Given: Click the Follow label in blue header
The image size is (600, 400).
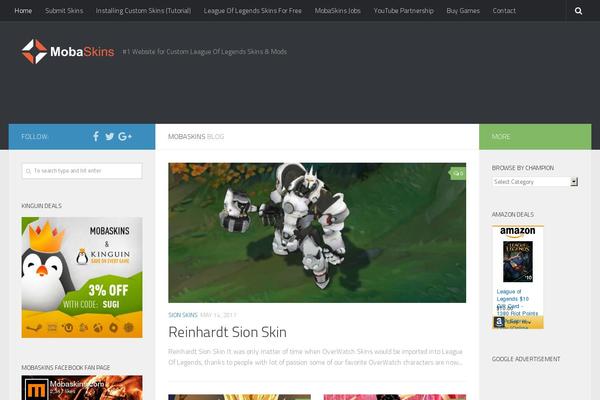Looking at the screenshot, I should pyautogui.click(x=34, y=137).
